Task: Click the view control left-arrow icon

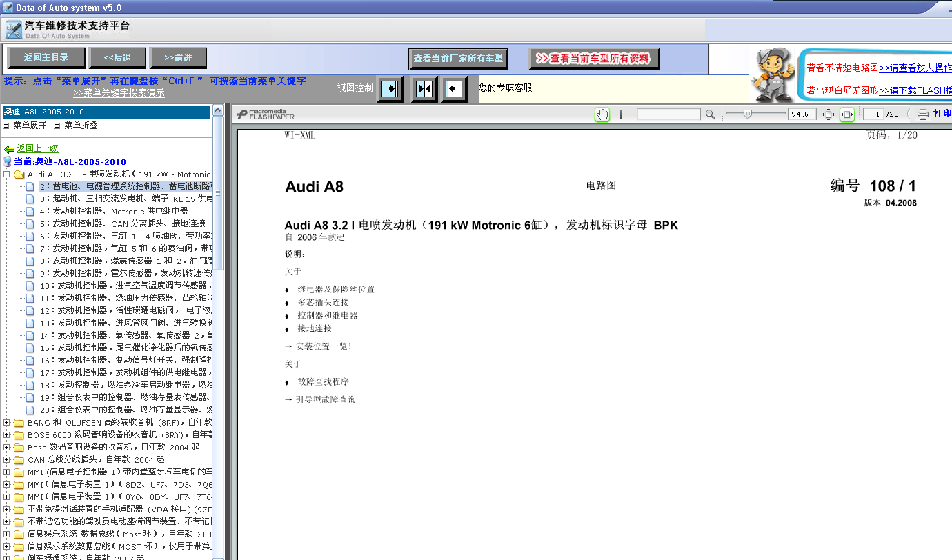Action: pyautogui.click(x=454, y=89)
